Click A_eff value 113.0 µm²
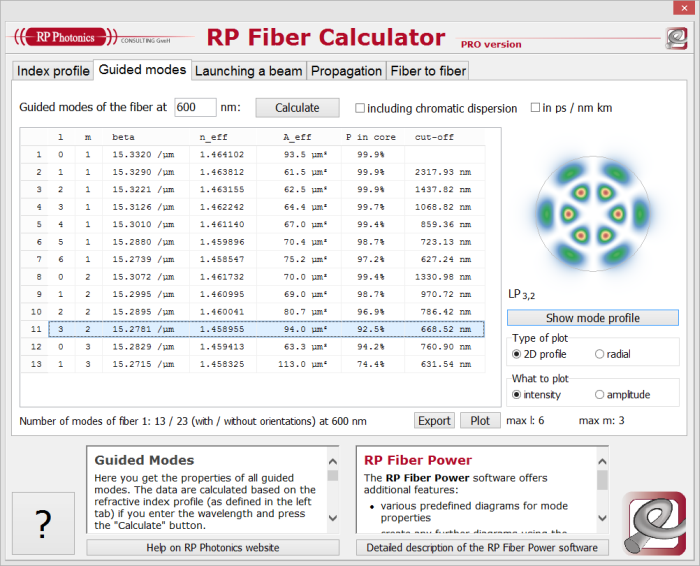The height and width of the screenshot is (566, 700). 299,364
